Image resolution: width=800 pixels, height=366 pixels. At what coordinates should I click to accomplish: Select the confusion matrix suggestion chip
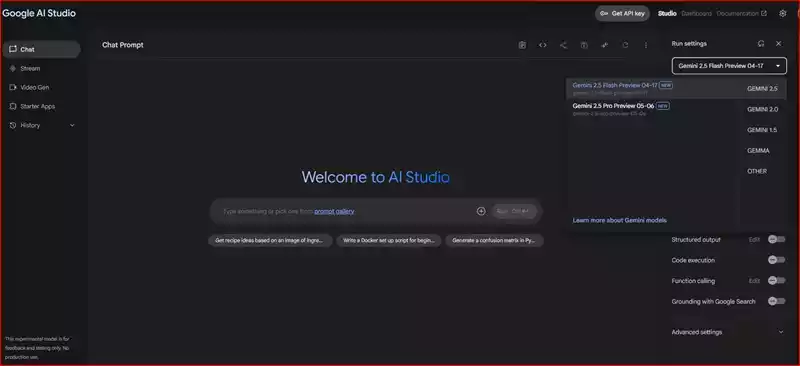[494, 240]
